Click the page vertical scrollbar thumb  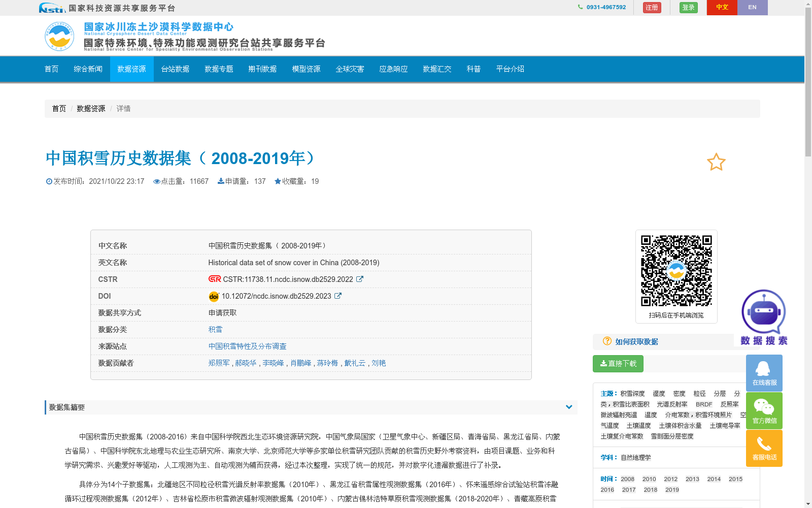click(808, 82)
